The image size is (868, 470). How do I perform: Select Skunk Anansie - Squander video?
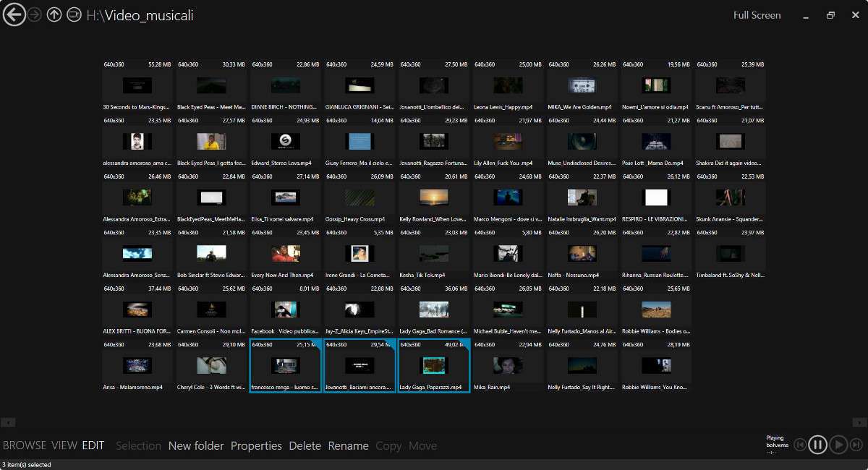(x=731, y=197)
